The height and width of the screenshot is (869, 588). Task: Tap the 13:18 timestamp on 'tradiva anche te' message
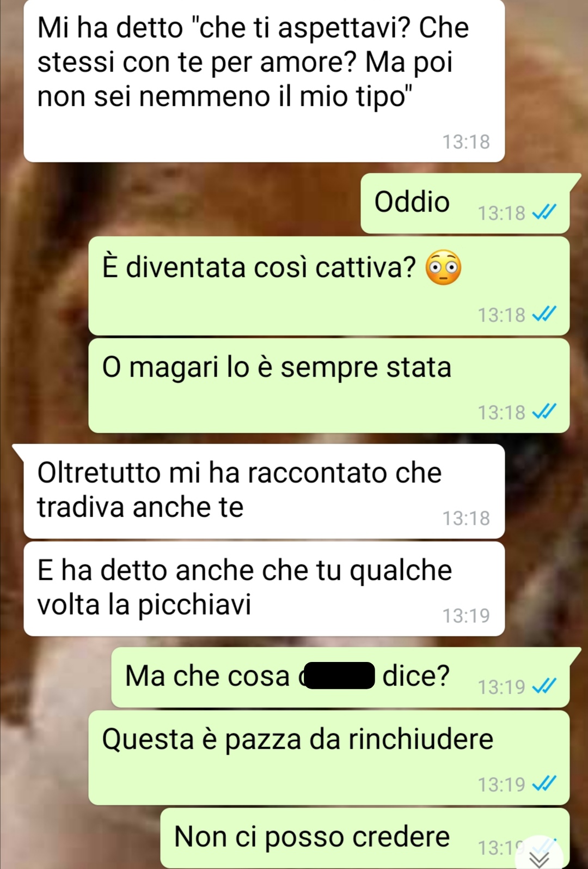(466, 518)
